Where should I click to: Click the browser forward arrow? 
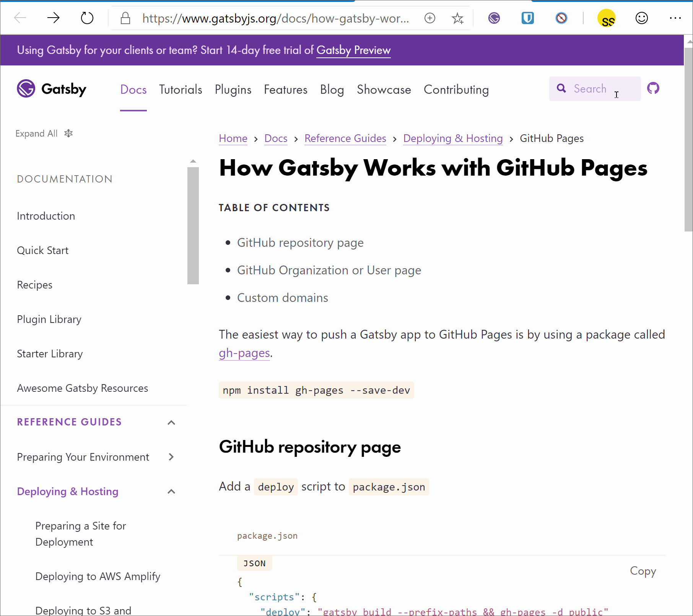point(54,18)
